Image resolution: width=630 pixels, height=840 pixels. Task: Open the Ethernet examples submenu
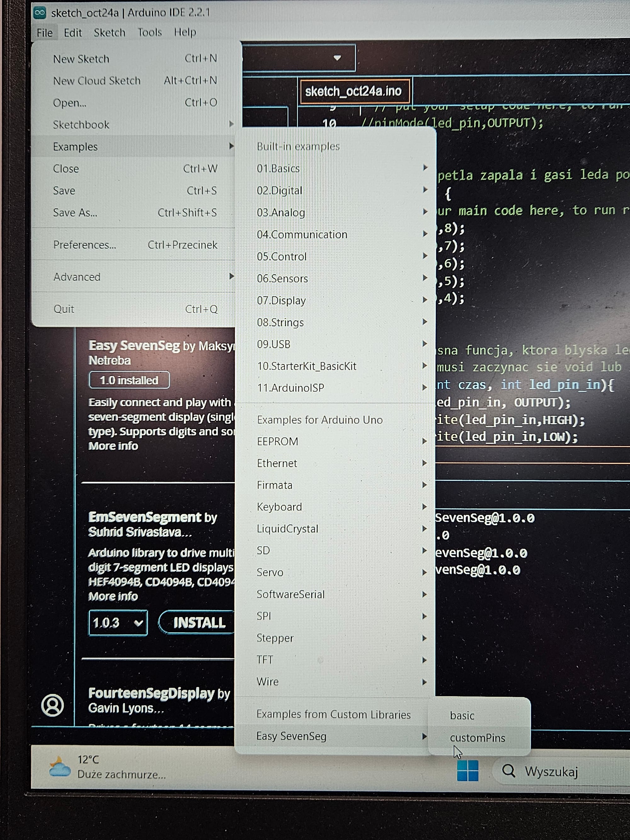click(x=335, y=463)
